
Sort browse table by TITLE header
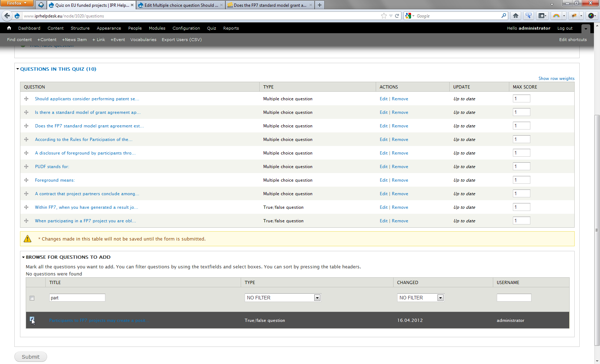(x=55, y=282)
